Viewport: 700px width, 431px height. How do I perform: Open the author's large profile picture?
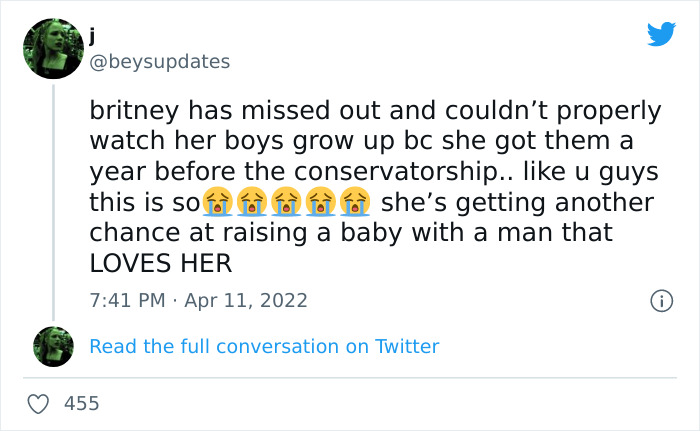pyautogui.click(x=53, y=49)
